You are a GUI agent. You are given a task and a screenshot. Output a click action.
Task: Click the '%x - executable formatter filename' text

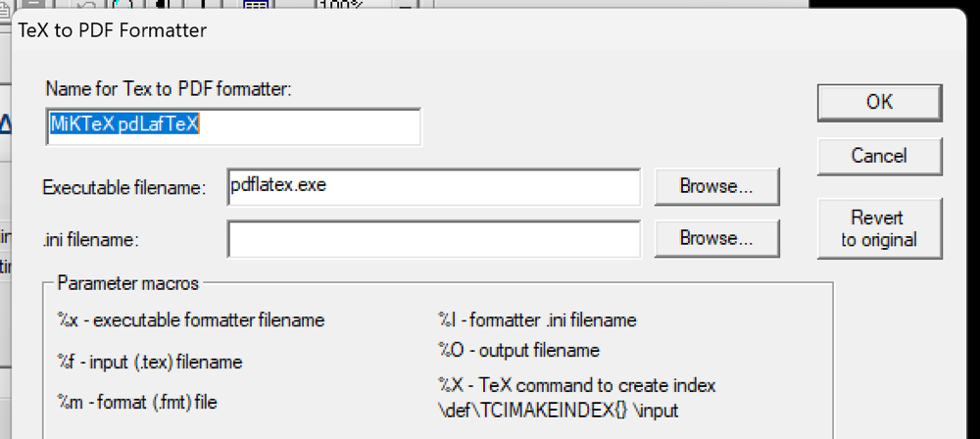point(191,320)
